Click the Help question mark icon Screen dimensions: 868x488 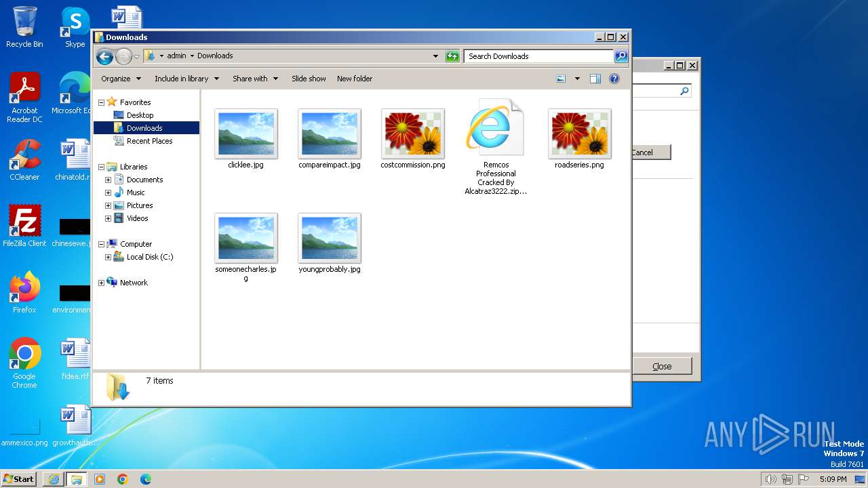[614, 79]
